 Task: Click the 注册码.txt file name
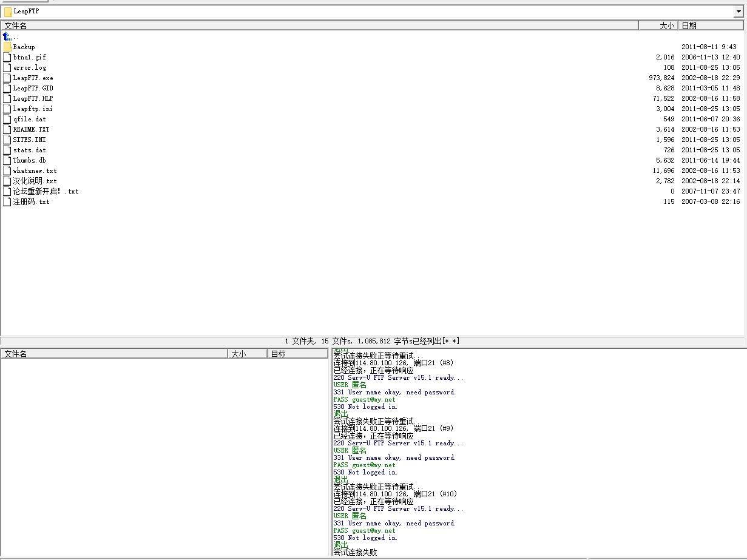(31, 201)
